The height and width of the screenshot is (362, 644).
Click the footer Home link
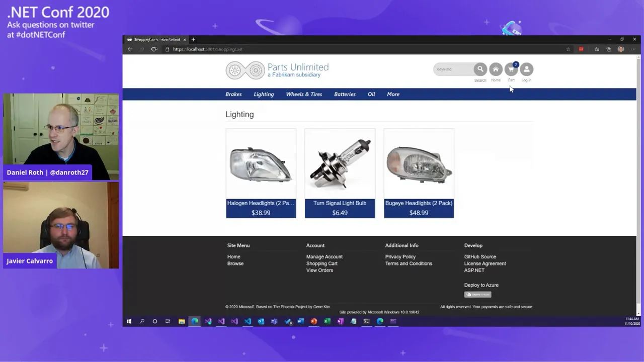(x=233, y=257)
